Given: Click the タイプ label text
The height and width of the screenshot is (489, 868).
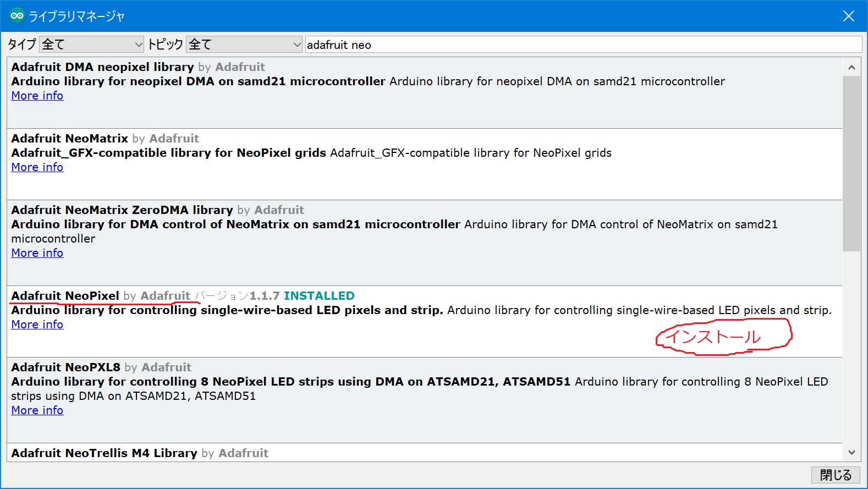Looking at the screenshot, I should click(x=22, y=45).
